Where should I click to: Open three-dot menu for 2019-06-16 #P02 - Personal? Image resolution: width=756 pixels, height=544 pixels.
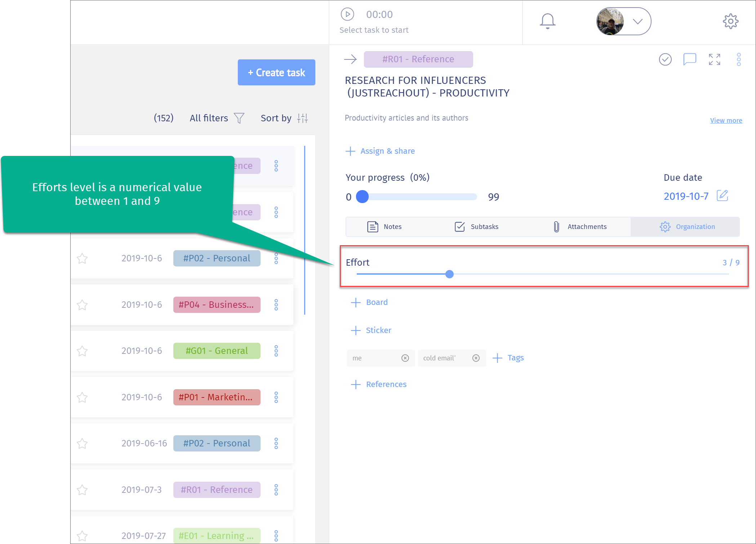coord(276,443)
